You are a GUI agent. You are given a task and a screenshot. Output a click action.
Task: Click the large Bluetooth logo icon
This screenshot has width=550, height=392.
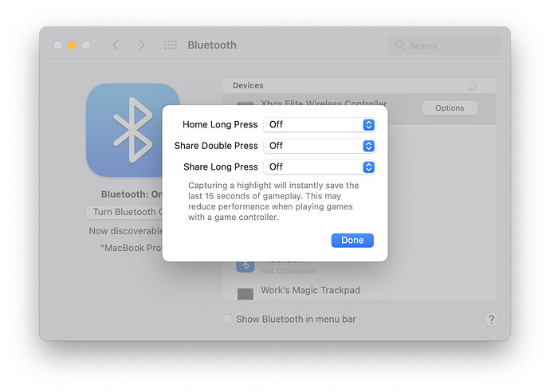(x=132, y=130)
